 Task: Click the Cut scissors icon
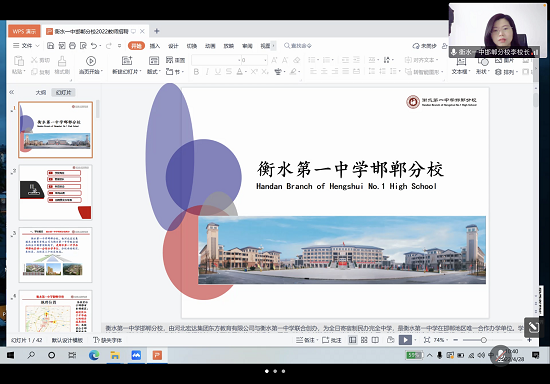[x=34, y=60]
